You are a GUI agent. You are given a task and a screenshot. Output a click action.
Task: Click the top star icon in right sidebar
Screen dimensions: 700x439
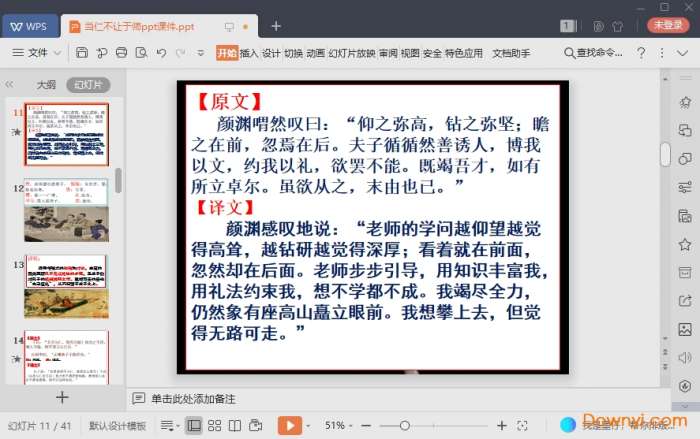(685, 102)
